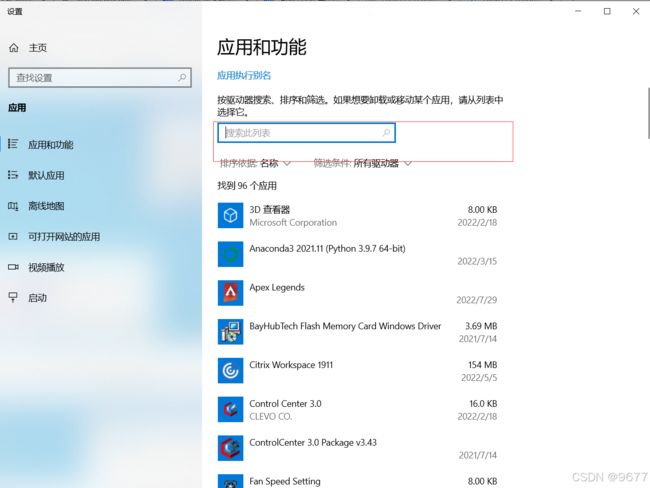
Task: Click the 找到 96 个应用 count text
Action: pyautogui.click(x=247, y=186)
